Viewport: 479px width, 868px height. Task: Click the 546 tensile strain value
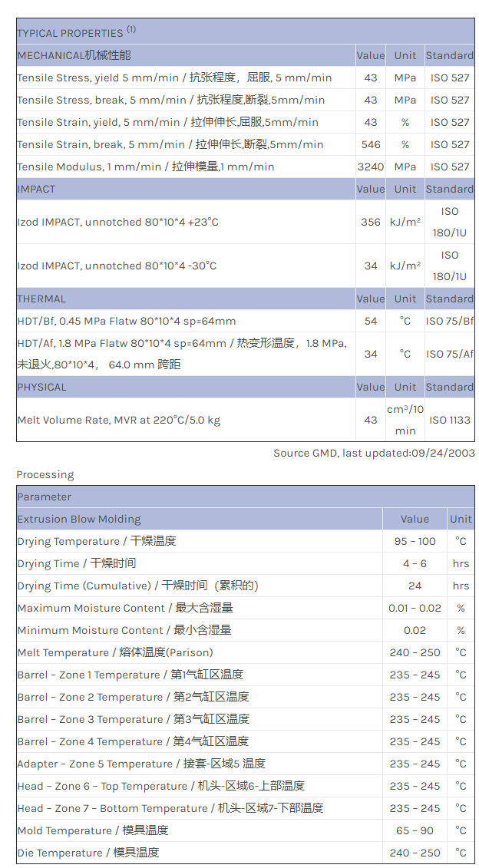point(371,144)
